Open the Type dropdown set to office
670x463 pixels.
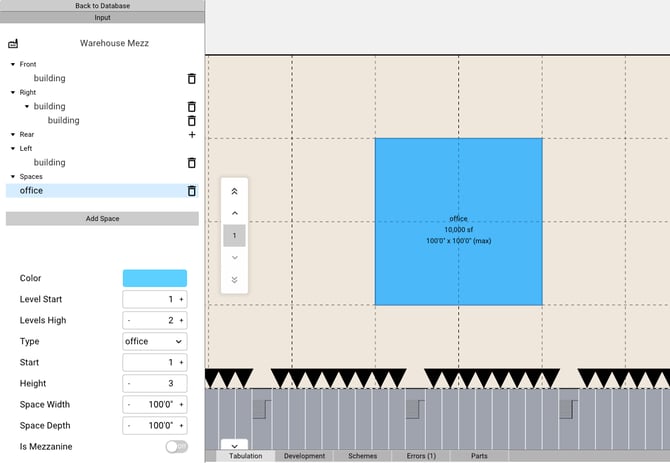point(154,341)
